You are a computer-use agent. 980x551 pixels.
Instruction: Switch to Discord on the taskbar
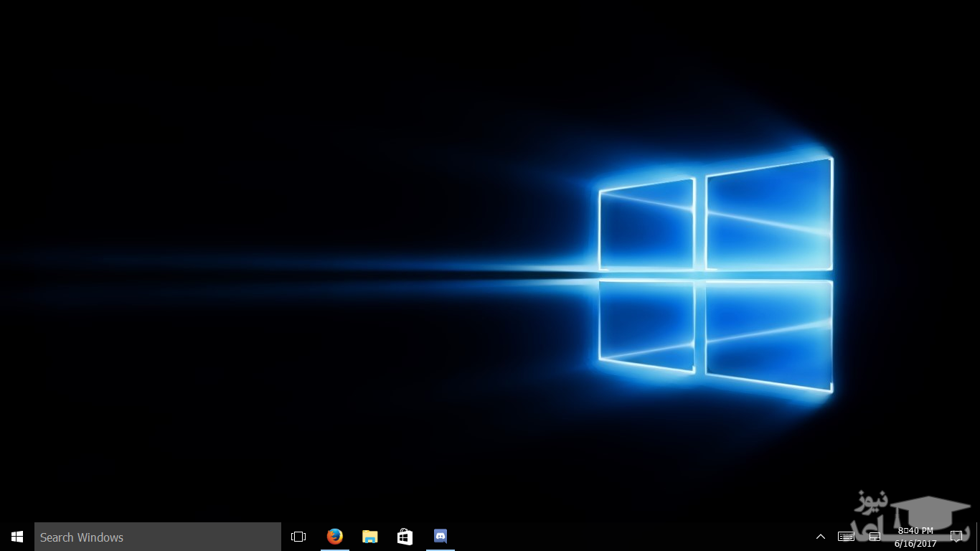pyautogui.click(x=440, y=537)
